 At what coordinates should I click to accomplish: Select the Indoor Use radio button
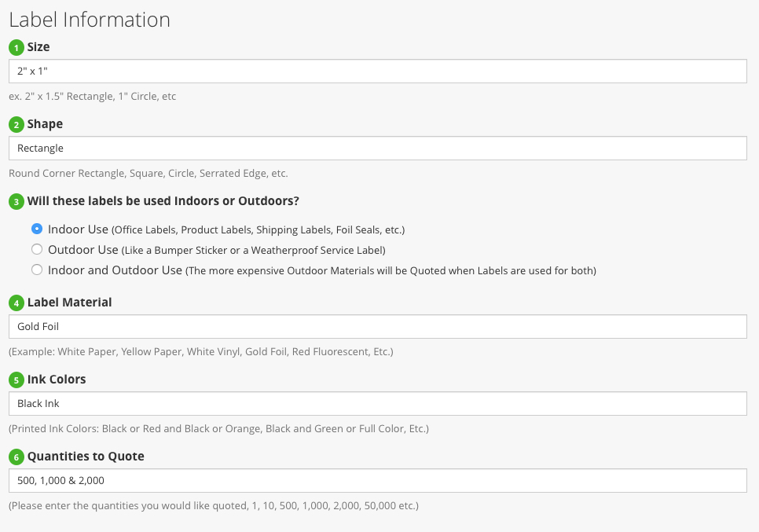tap(37, 229)
